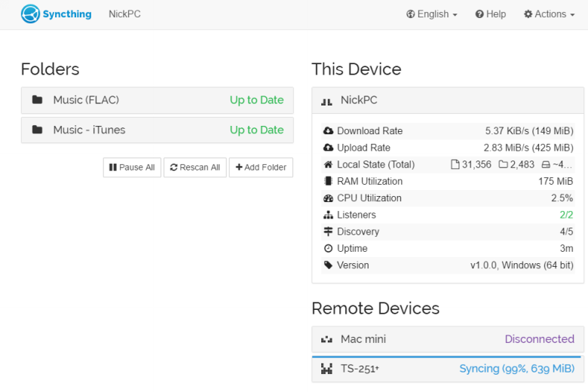Click the Listeners network icon

click(328, 215)
